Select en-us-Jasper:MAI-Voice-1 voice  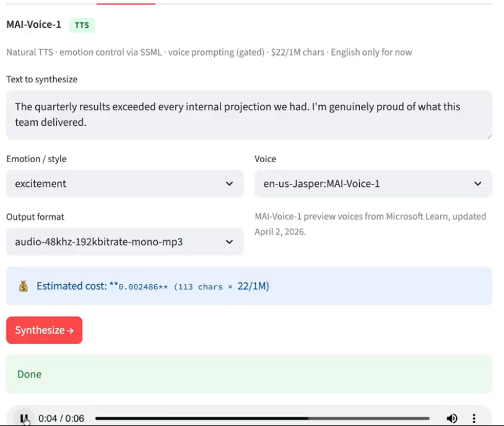(371, 183)
